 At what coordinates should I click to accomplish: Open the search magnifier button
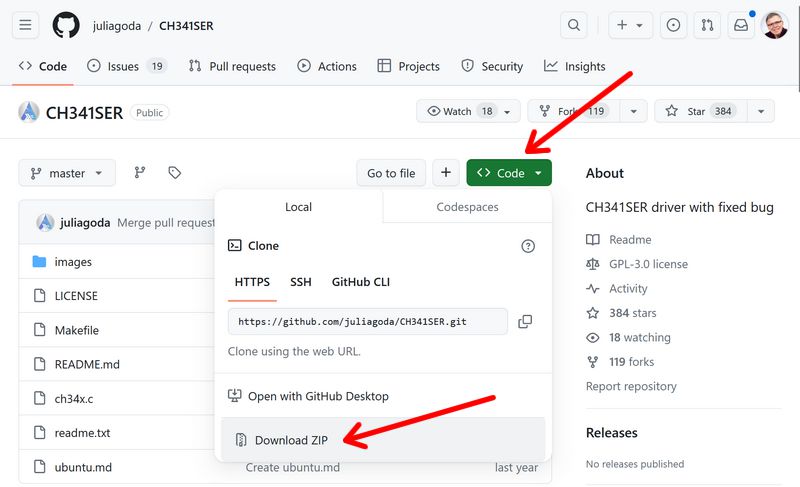(574, 25)
